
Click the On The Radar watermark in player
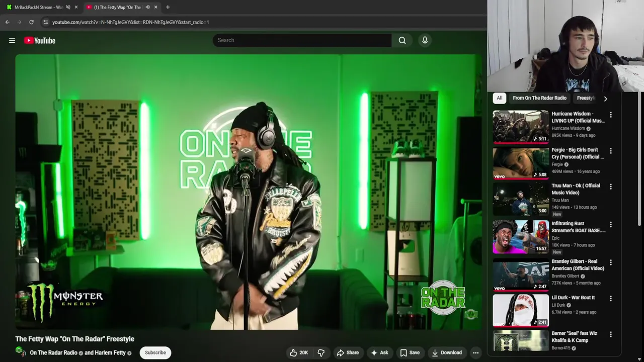coord(444,298)
